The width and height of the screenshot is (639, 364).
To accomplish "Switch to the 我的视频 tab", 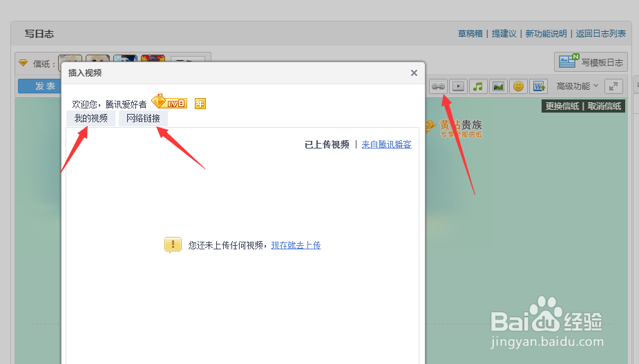I will pos(91,119).
